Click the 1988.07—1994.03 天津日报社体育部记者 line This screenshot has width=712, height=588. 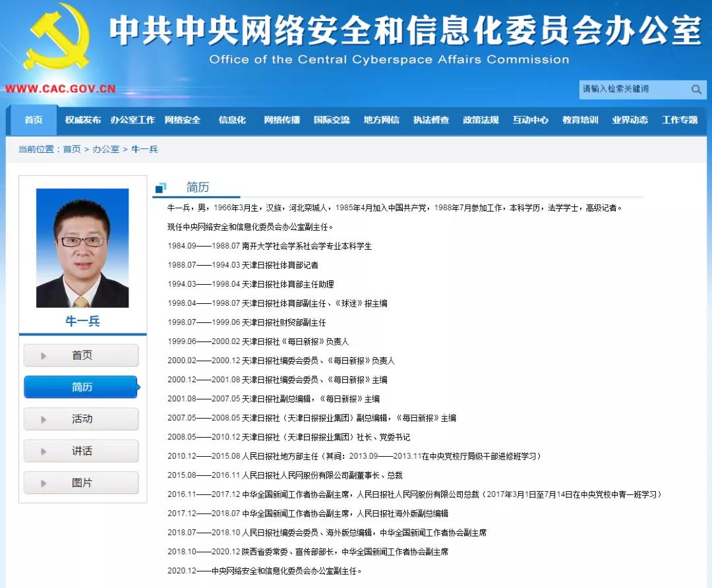[243, 265]
